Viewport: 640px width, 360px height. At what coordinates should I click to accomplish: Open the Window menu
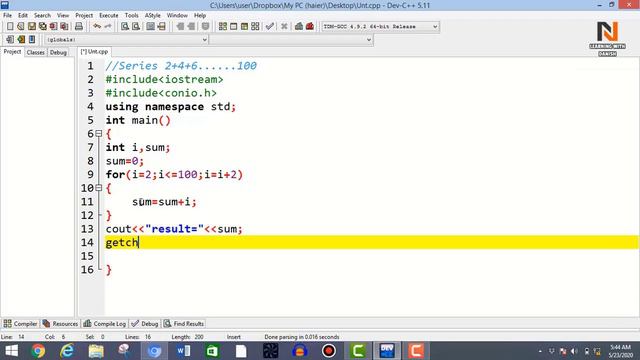coord(177,16)
